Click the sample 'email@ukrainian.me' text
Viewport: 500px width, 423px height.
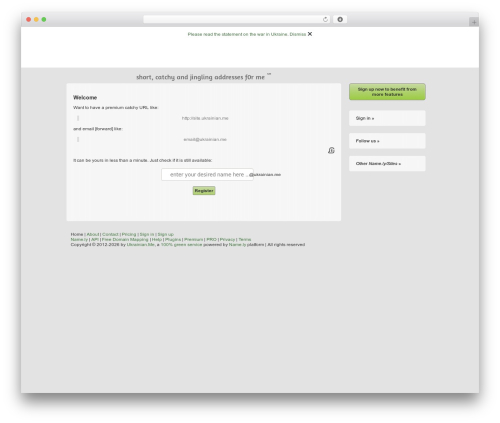click(x=205, y=139)
